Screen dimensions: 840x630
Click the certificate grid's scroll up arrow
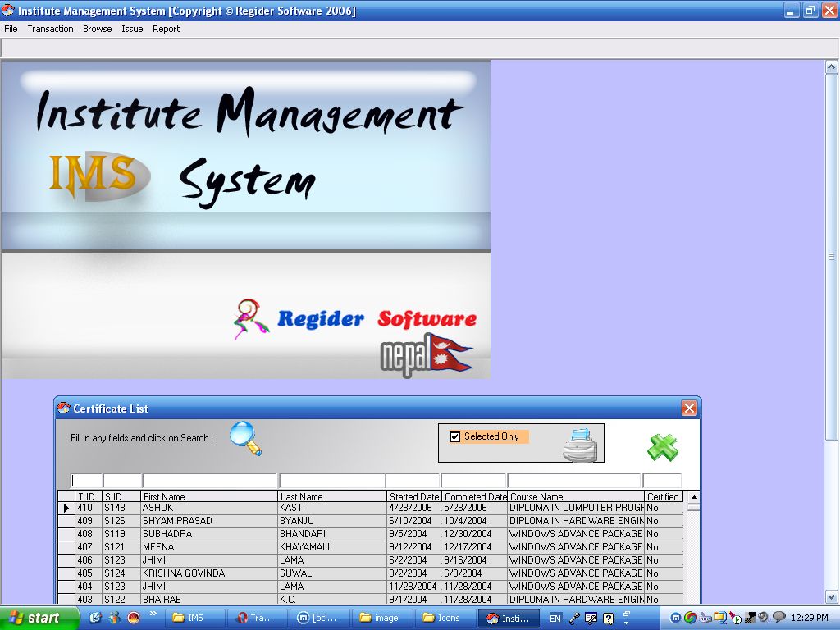693,497
